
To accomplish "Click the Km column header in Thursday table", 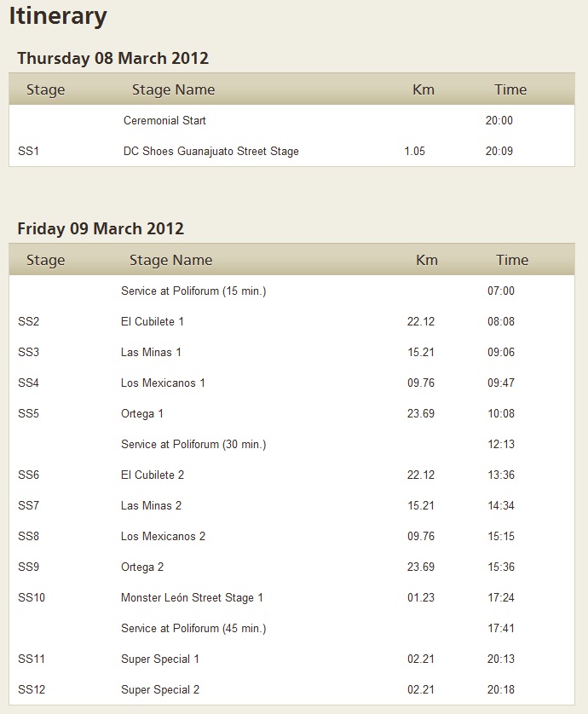I will point(423,89).
